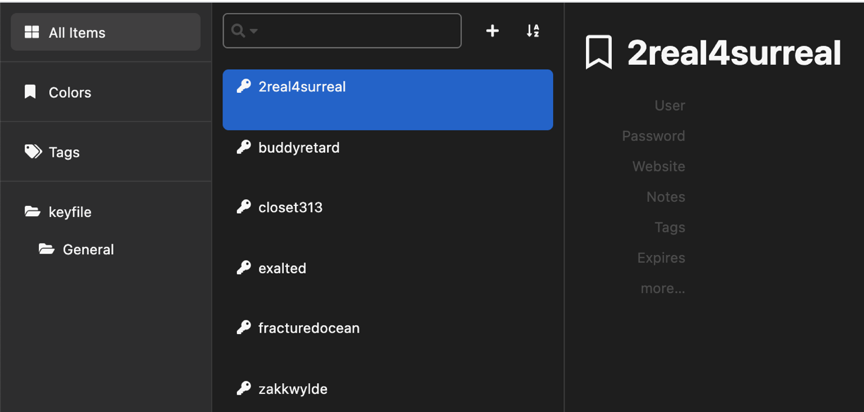This screenshot has width=864, height=412.
Task: Click the more... link in details
Action: [662, 288]
